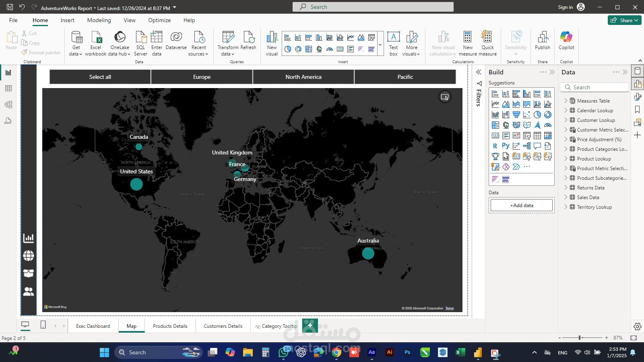The height and width of the screenshot is (362, 644).
Task: Expand Sales Data table
Action: pos(566,197)
